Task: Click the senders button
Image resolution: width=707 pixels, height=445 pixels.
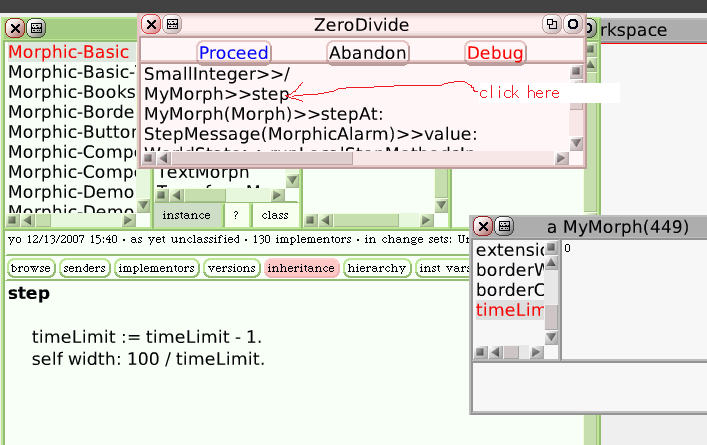Action: (x=85, y=268)
